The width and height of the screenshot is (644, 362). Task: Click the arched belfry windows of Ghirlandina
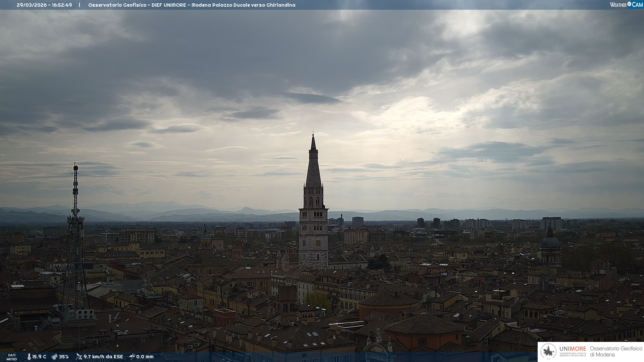[x=314, y=201]
